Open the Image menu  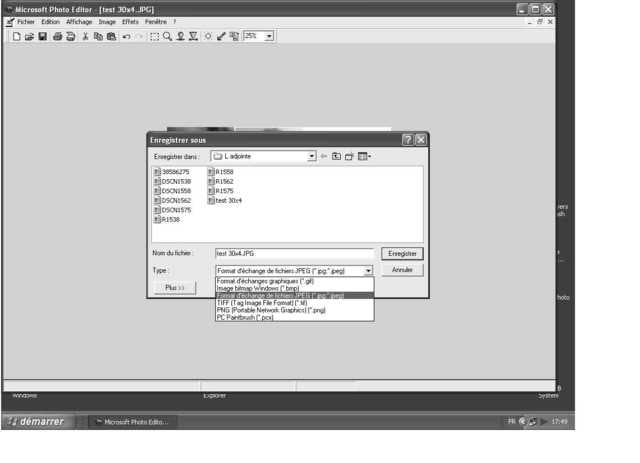point(107,22)
